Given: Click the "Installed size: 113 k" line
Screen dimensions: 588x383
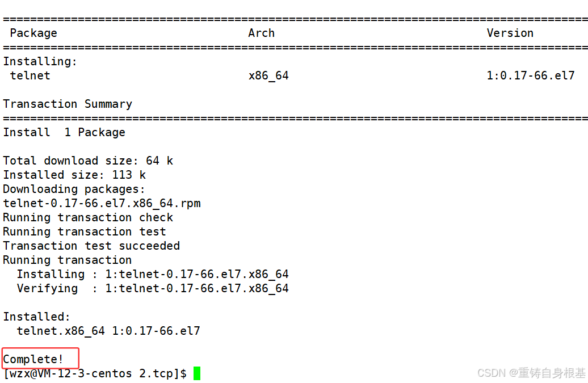Looking at the screenshot, I should tap(74, 175).
